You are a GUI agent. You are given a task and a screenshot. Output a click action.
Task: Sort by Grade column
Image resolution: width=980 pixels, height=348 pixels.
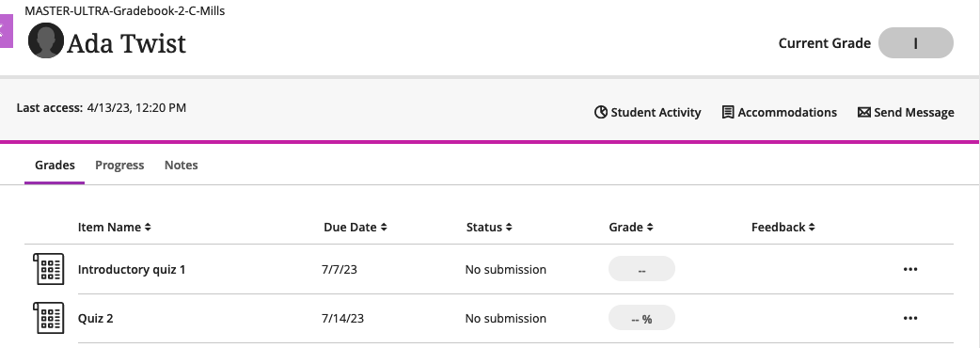tap(631, 228)
